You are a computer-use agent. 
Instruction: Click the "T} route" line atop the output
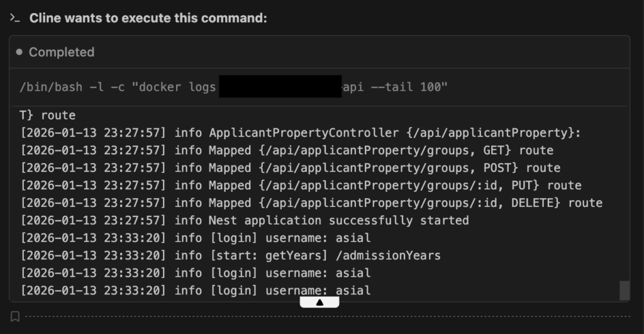[48, 115]
